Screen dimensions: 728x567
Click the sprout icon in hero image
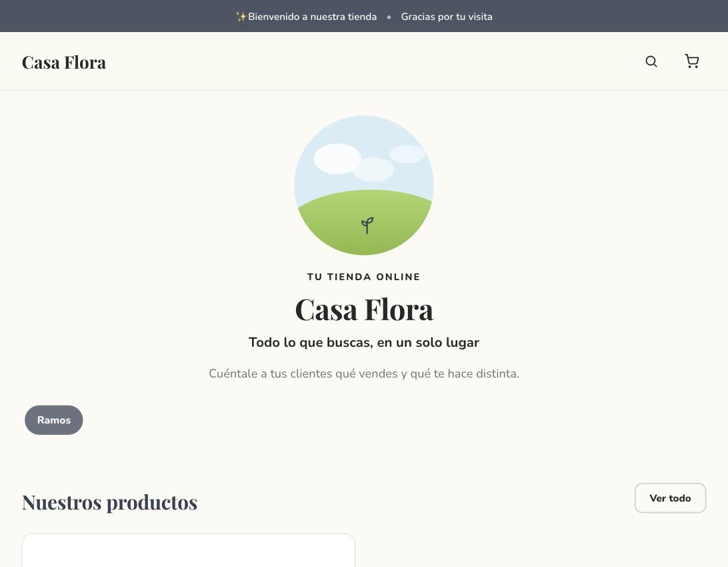click(x=367, y=225)
